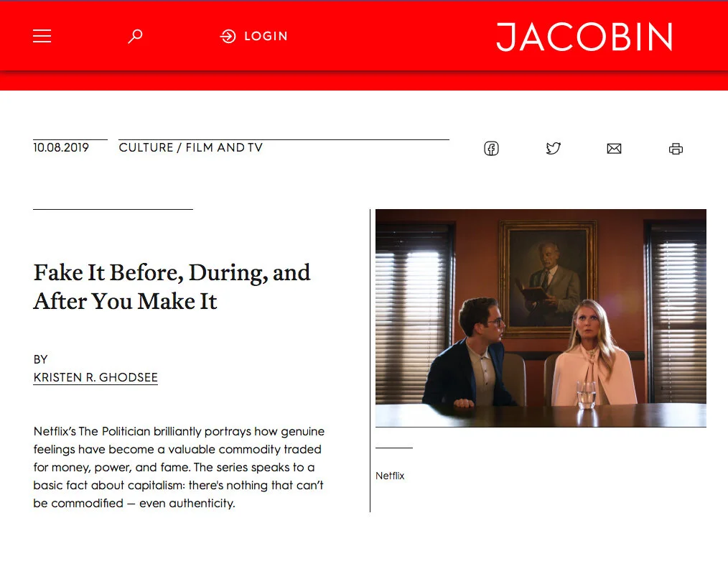
Task: Click the 'Netflix' image credit caption
Action: [x=390, y=476]
